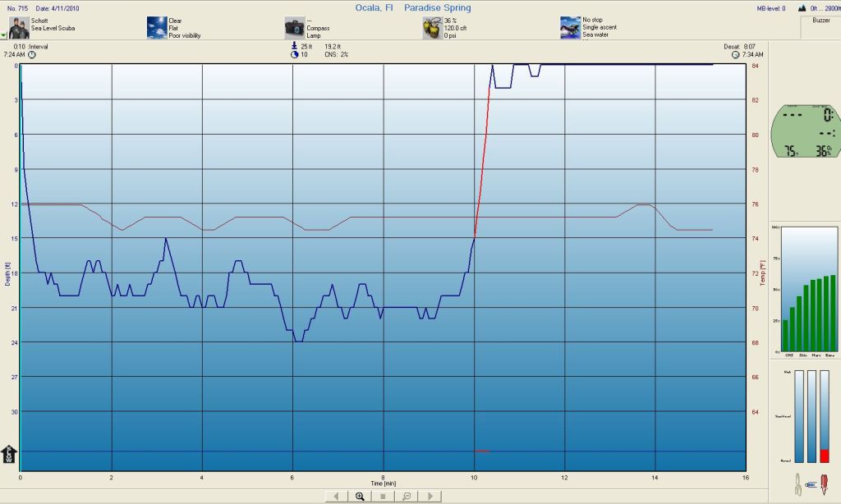Screen dimensions: 841x504
Task: Click the red-filled third risk gauge
Action: click(x=825, y=416)
